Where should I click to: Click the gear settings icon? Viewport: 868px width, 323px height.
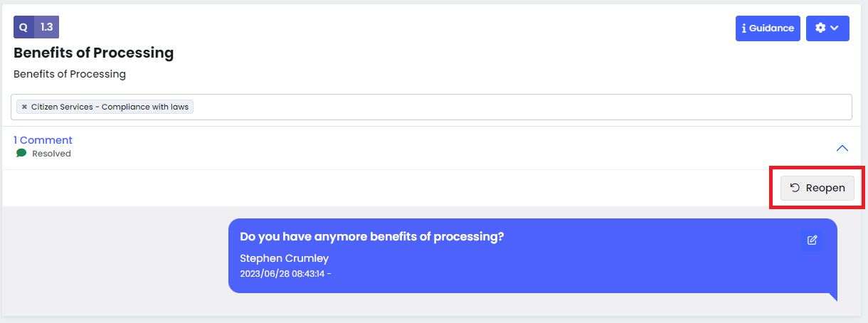(x=820, y=28)
